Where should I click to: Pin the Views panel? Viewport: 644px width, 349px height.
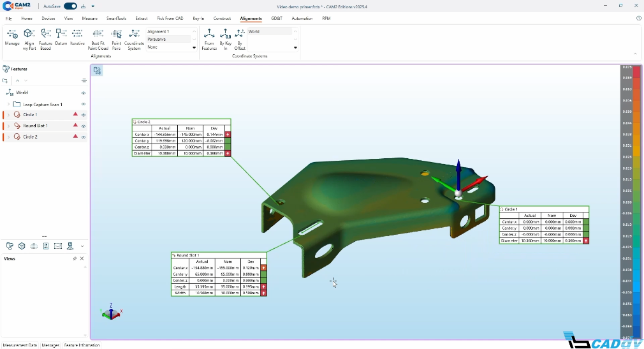coord(75,258)
